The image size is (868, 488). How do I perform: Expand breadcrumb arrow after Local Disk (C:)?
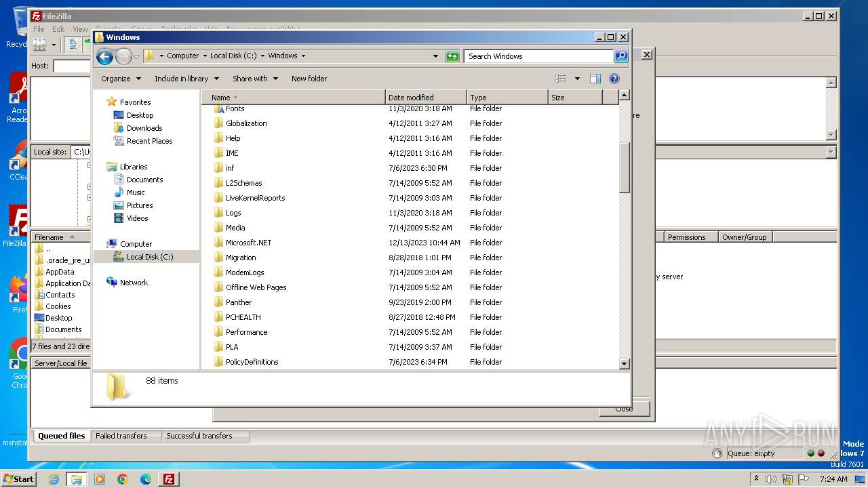pos(262,56)
